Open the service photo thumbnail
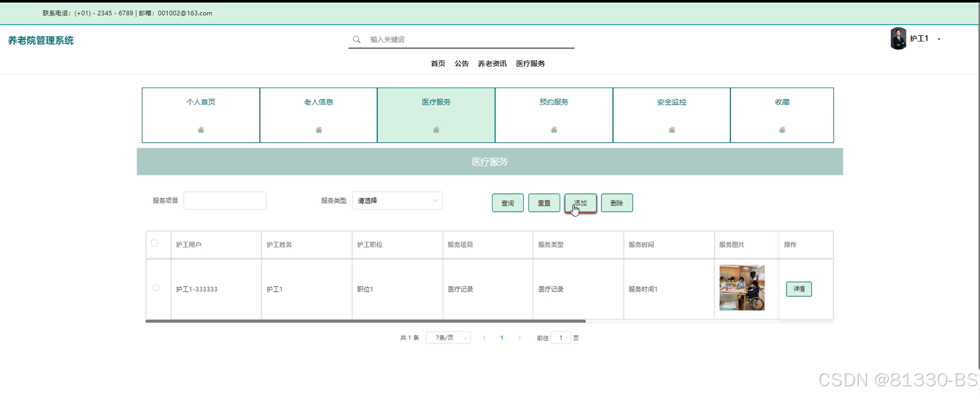This screenshot has width=980, height=396. click(742, 288)
